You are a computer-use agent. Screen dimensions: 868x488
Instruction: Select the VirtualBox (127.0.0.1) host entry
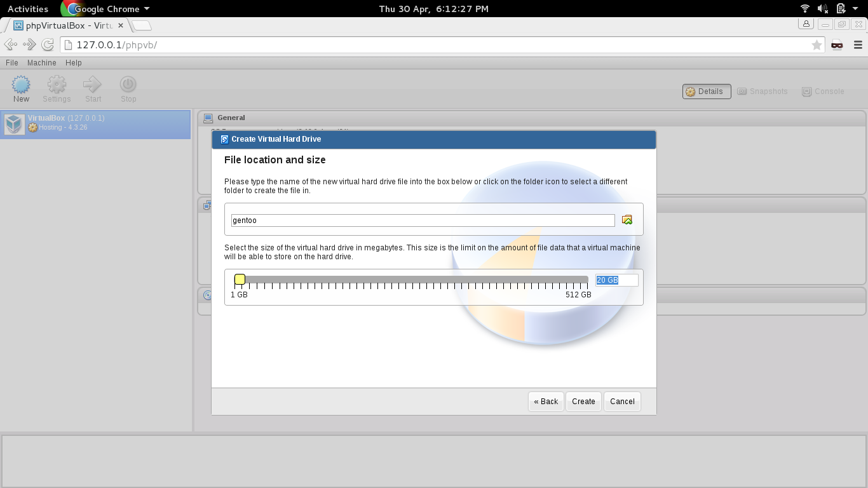pyautogui.click(x=95, y=125)
